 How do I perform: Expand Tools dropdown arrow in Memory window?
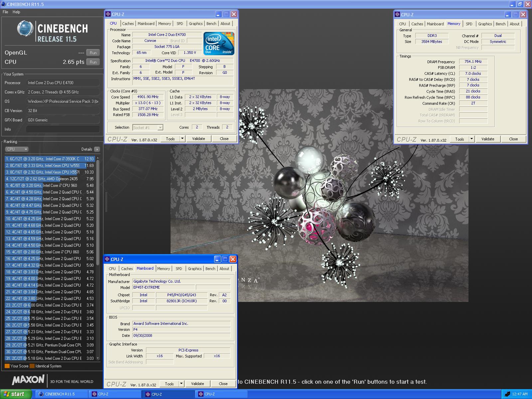click(x=471, y=139)
